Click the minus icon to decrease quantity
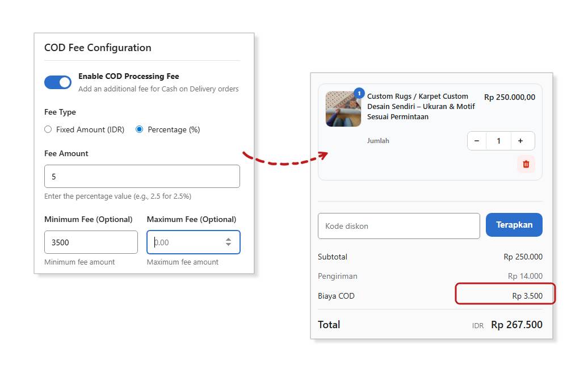The width and height of the screenshot is (588, 377). (x=477, y=140)
